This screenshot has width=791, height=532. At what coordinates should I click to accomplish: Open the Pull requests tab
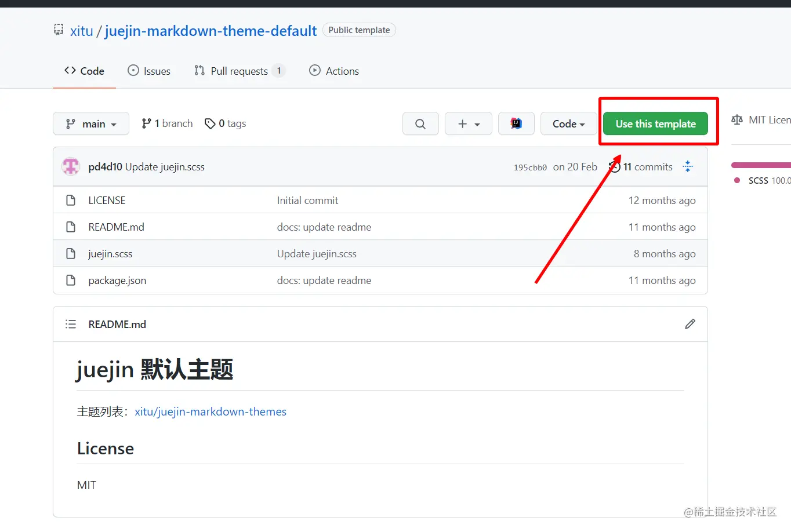click(x=239, y=71)
